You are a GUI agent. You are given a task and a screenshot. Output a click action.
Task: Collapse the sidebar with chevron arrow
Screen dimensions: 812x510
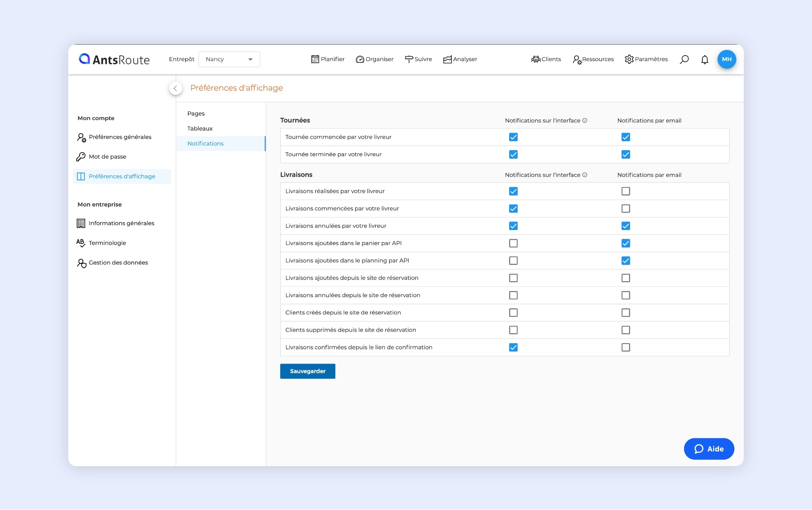175,88
